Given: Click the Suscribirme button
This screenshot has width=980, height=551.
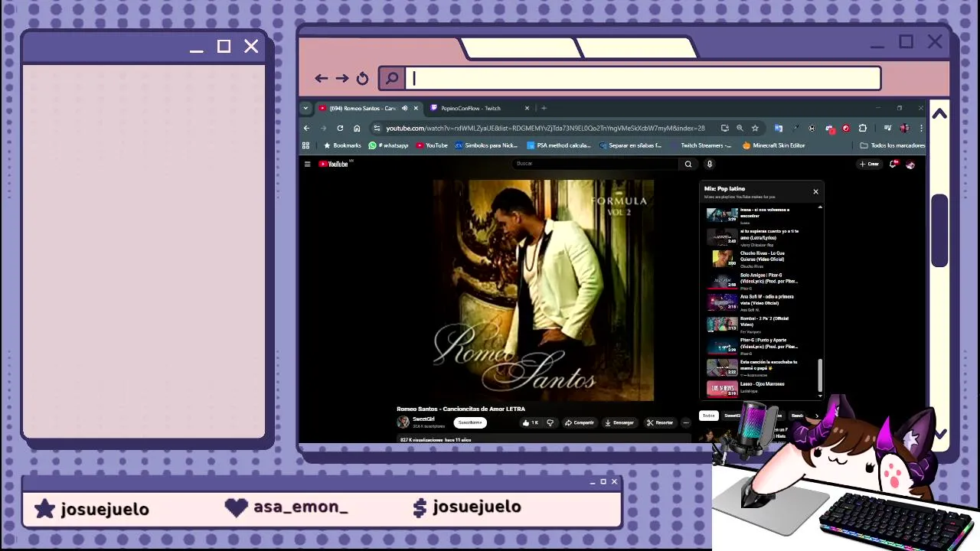Looking at the screenshot, I should click(x=470, y=422).
